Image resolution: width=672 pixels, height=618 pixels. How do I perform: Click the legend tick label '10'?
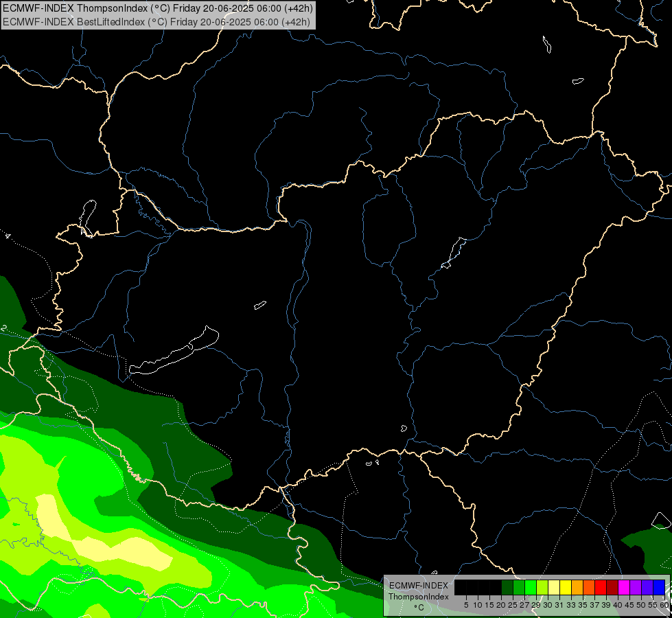(x=478, y=605)
